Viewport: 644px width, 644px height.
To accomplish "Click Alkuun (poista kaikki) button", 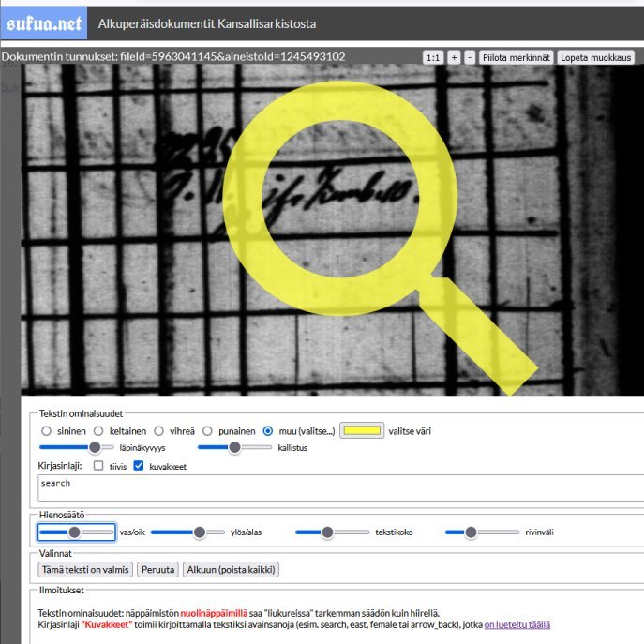I will tap(231, 570).
